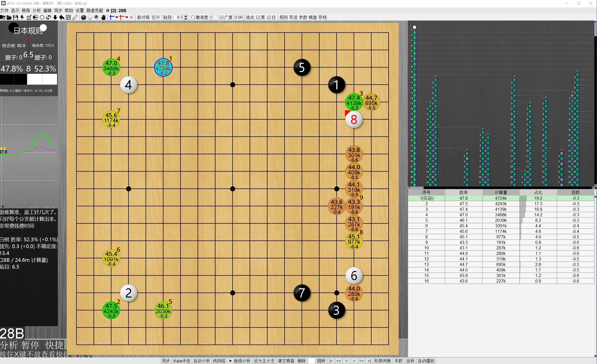Click the 跳转 move number input field
Viewport: 597px width, 364px height.
point(311,361)
